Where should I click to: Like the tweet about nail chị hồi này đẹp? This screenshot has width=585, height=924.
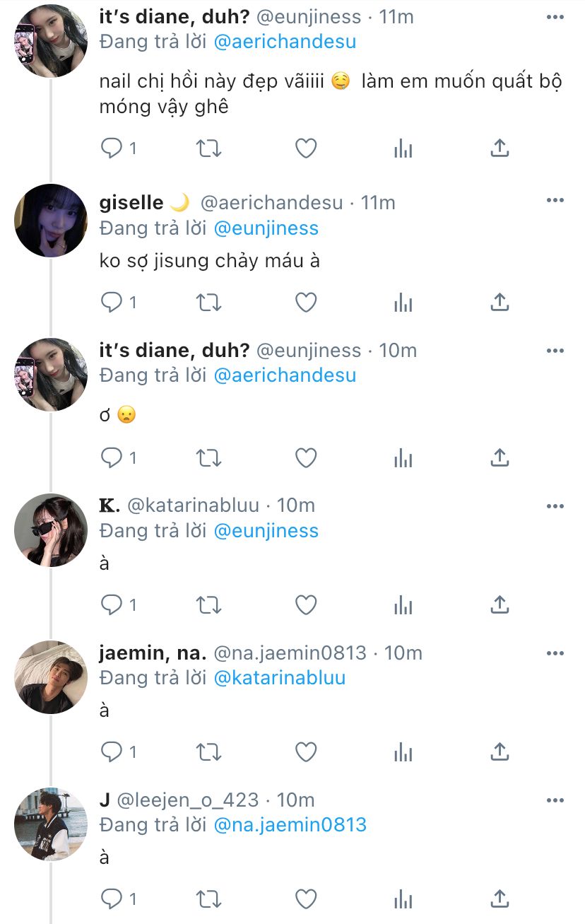tap(305, 148)
